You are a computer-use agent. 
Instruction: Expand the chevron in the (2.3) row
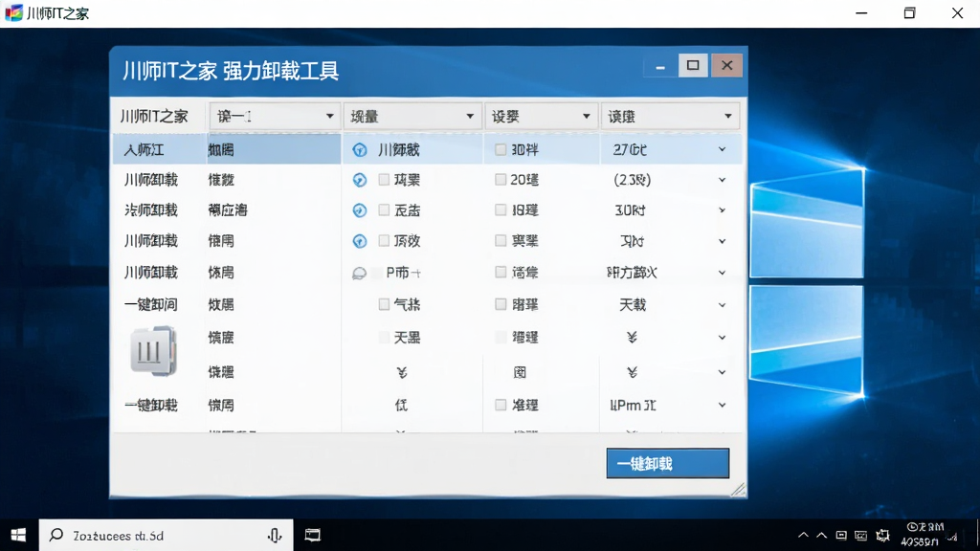coord(722,180)
